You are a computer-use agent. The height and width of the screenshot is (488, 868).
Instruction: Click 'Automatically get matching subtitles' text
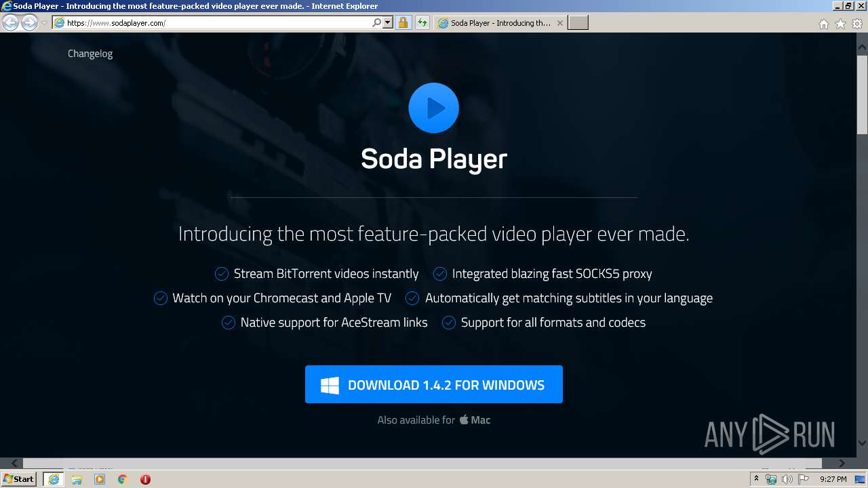point(569,298)
